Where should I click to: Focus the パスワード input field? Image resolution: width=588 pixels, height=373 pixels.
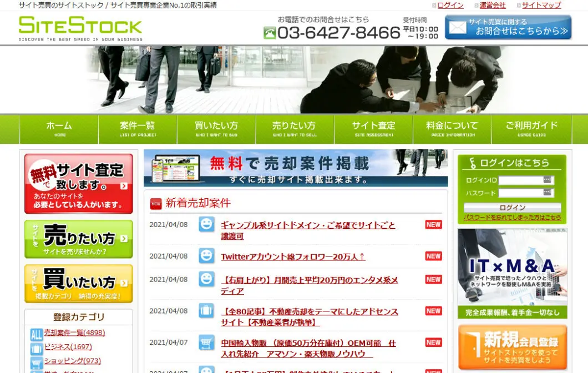tap(520, 193)
